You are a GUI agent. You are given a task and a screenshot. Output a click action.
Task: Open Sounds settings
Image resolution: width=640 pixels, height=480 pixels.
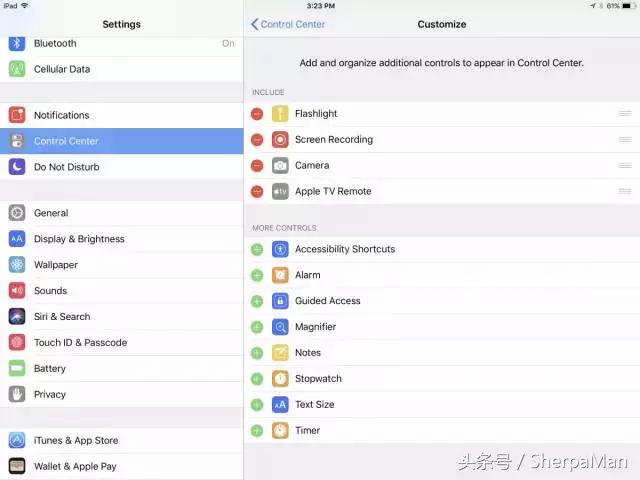point(122,291)
